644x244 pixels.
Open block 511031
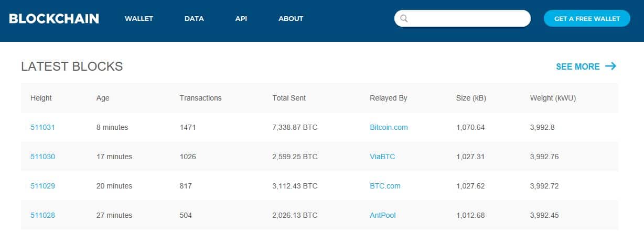[x=42, y=127]
